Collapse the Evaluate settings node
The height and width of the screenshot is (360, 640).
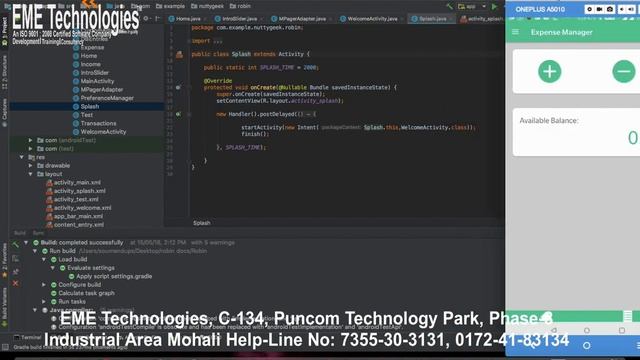click(53, 268)
